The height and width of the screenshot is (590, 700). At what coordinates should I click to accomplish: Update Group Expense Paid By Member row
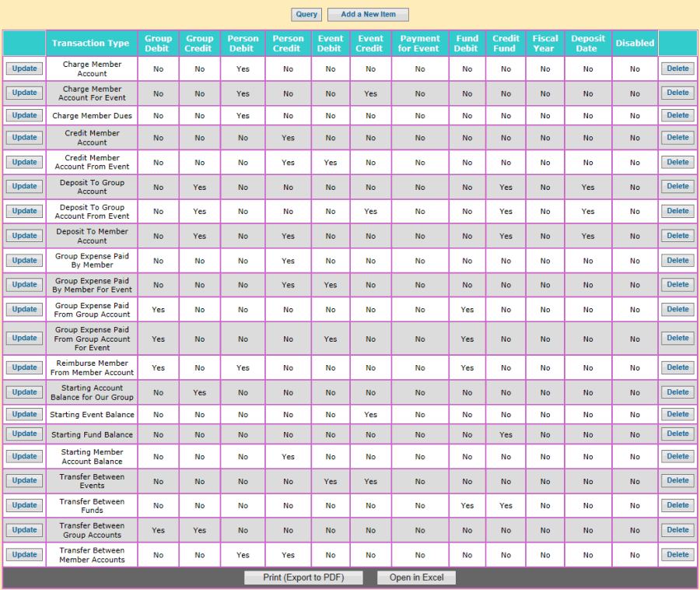tap(25, 261)
